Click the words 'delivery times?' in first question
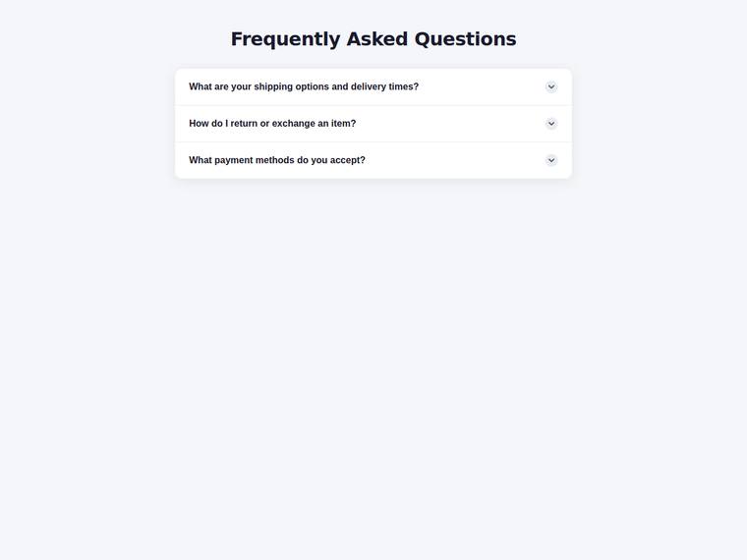 384,86
